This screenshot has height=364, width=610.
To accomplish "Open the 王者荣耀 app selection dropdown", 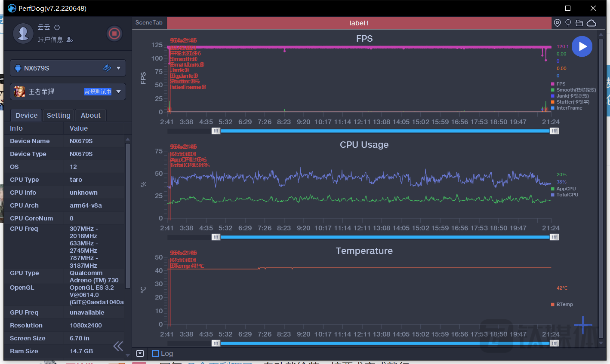I will [118, 92].
